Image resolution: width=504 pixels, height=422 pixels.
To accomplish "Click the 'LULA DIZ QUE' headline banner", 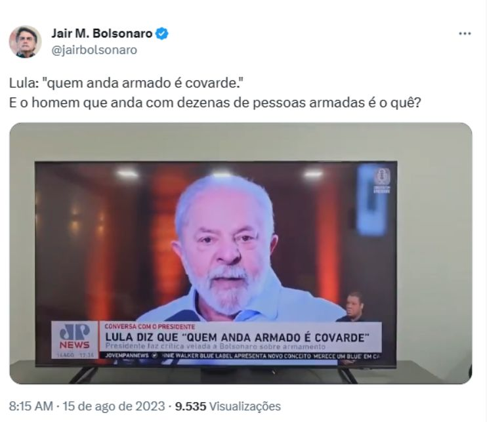I will [x=237, y=337].
